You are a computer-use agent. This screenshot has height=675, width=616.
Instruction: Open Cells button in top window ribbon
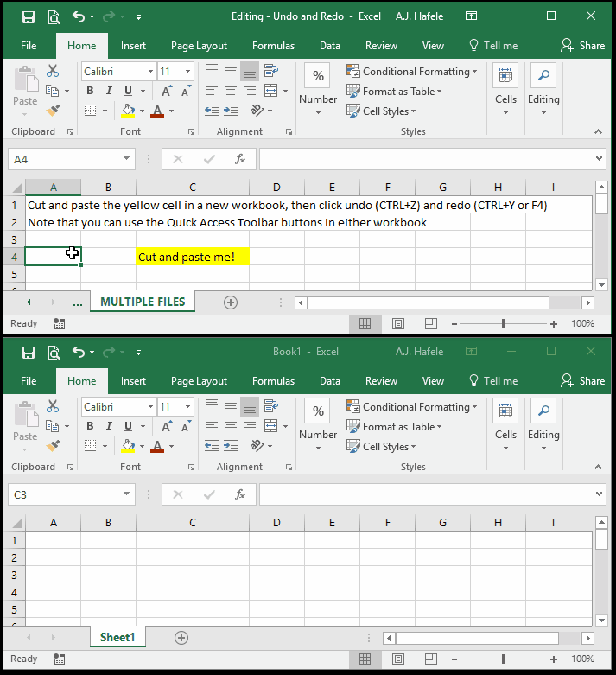(505, 90)
